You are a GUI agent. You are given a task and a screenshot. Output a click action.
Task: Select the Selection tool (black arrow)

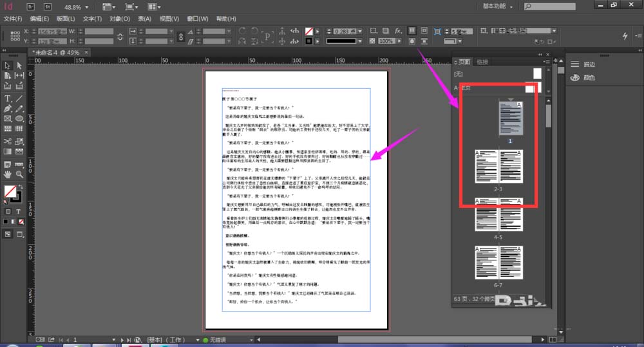[x=7, y=66]
